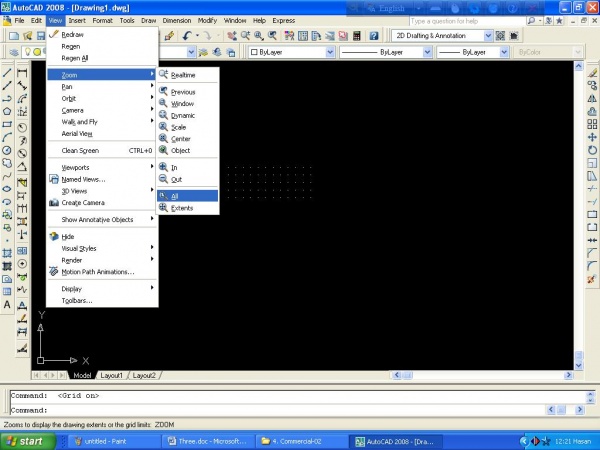Image resolution: width=600 pixels, height=450 pixels.
Task: Click the Zoom Window icon in submenu
Action: point(164,103)
